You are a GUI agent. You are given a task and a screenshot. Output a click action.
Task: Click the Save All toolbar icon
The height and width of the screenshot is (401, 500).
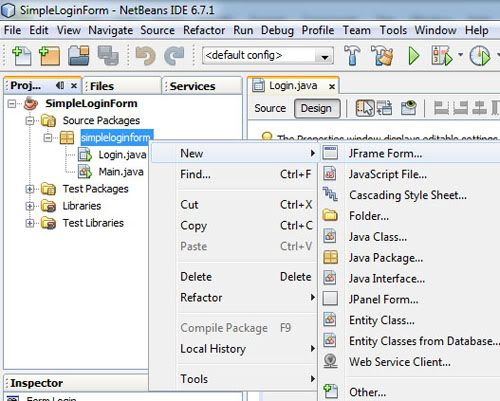pyautogui.click(x=108, y=55)
